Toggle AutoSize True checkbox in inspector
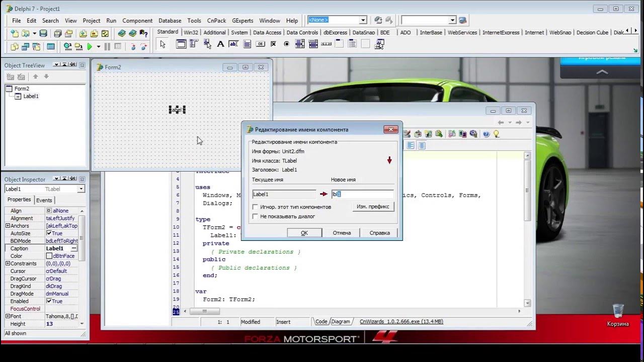 point(49,233)
